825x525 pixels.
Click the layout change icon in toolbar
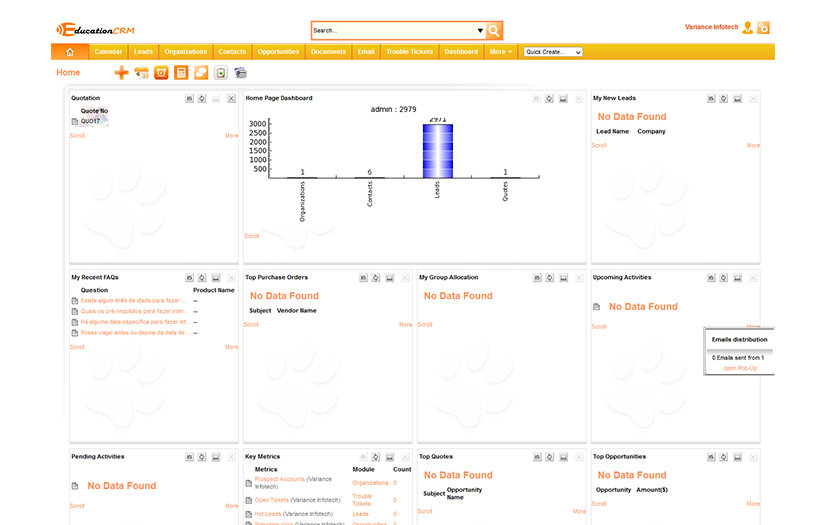[240, 73]
